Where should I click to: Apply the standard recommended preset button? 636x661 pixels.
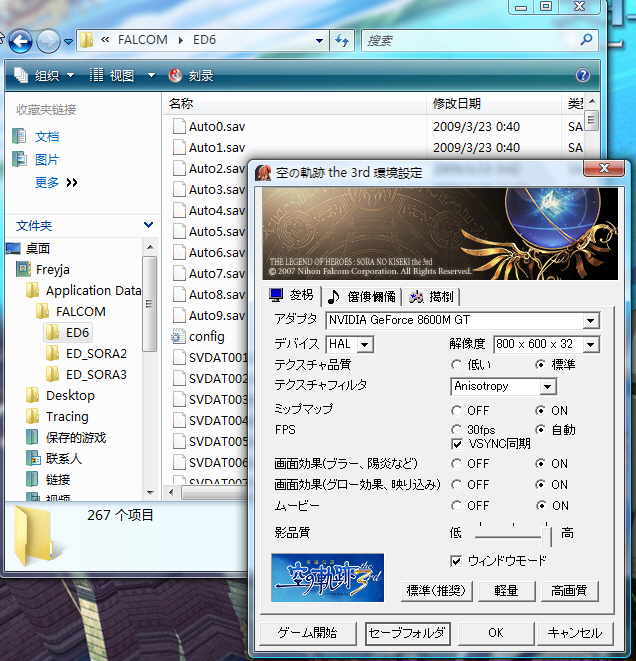(x=436, y=591)
